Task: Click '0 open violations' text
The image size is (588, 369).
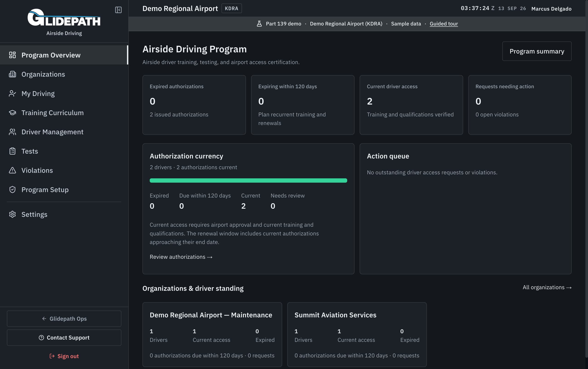Action: coord(497,114)
